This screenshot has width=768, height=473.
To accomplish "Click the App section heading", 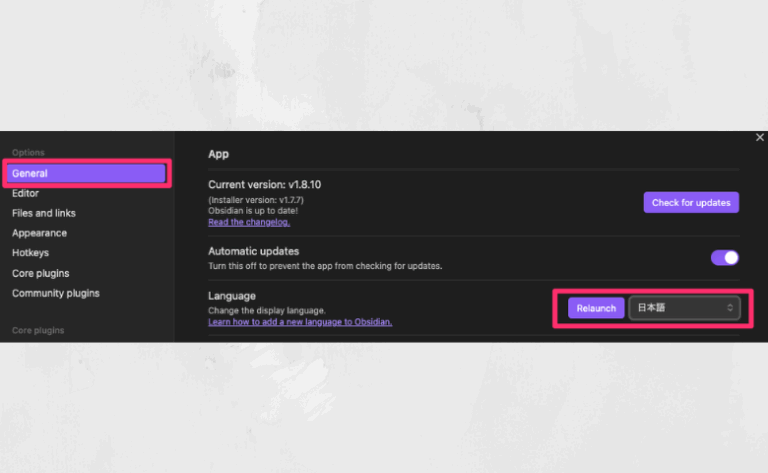I will [219, 155].
